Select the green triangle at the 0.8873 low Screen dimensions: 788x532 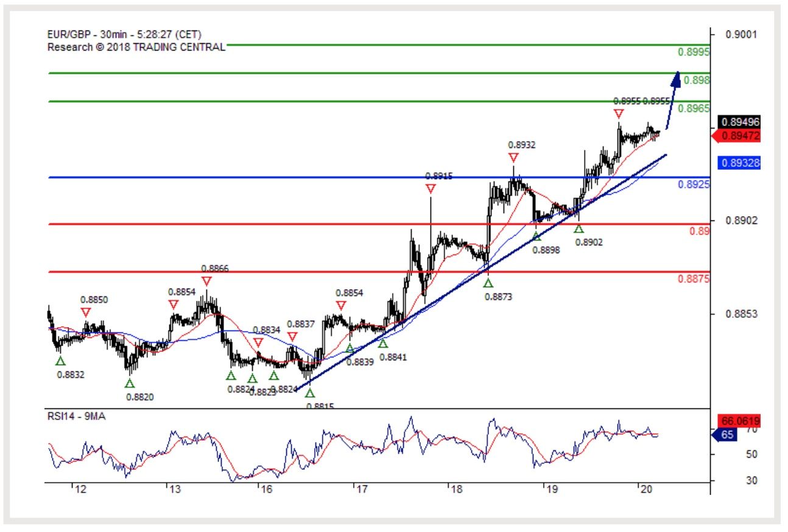coord(488,283)
